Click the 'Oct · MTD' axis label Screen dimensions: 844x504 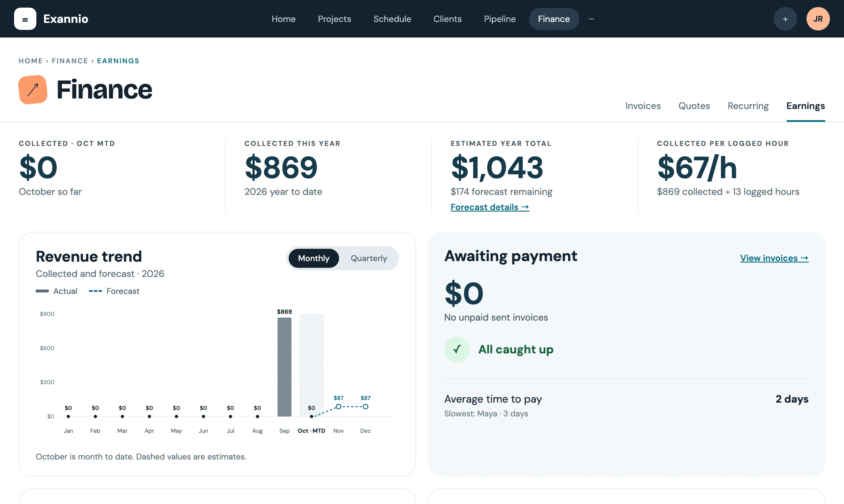(x=312, y=431)
